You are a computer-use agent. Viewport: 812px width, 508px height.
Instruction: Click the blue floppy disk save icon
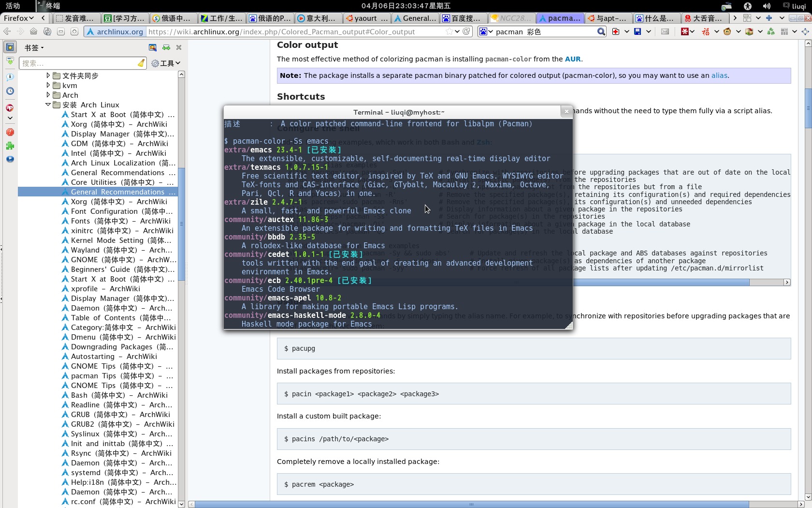click(638, 31)
